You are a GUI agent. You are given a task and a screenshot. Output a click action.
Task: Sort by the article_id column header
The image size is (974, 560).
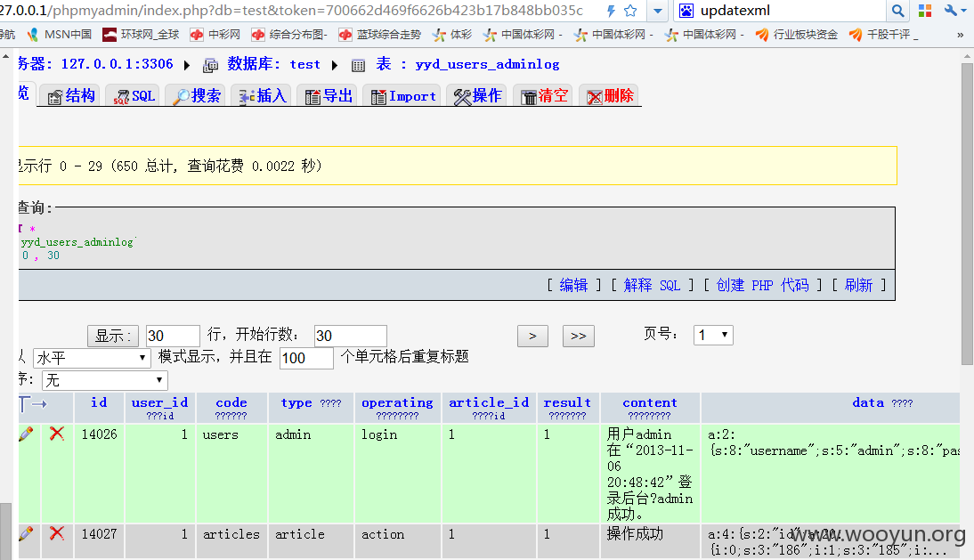[x=489, y=402]
